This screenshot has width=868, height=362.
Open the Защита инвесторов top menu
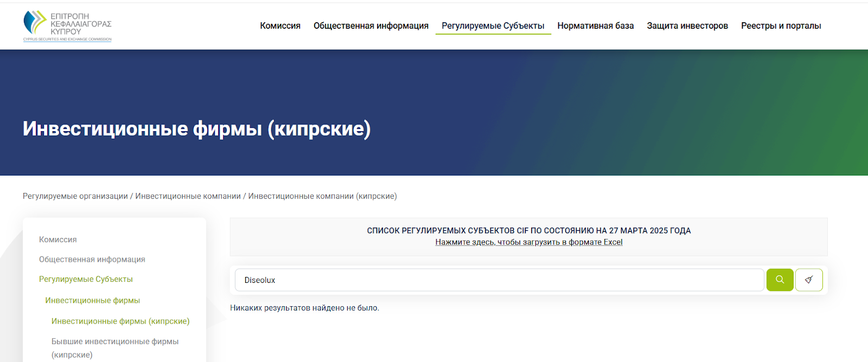pyautogui.click(x=687, y=26)
